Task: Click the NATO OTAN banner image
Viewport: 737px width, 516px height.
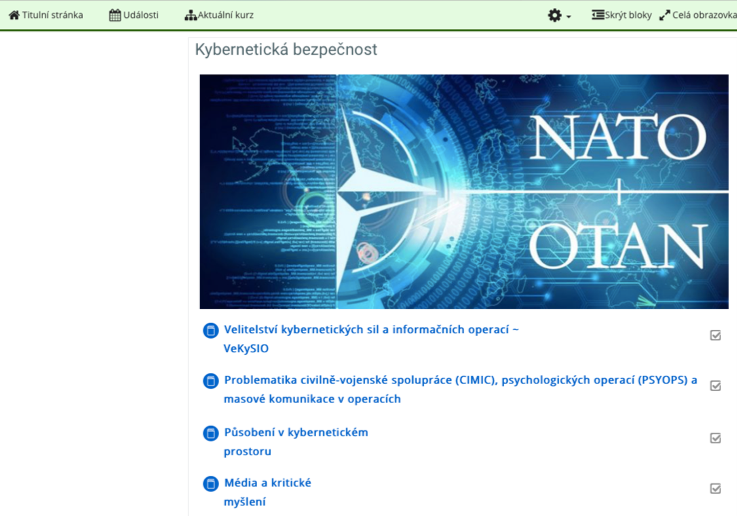Action: (x=464, y=191)
